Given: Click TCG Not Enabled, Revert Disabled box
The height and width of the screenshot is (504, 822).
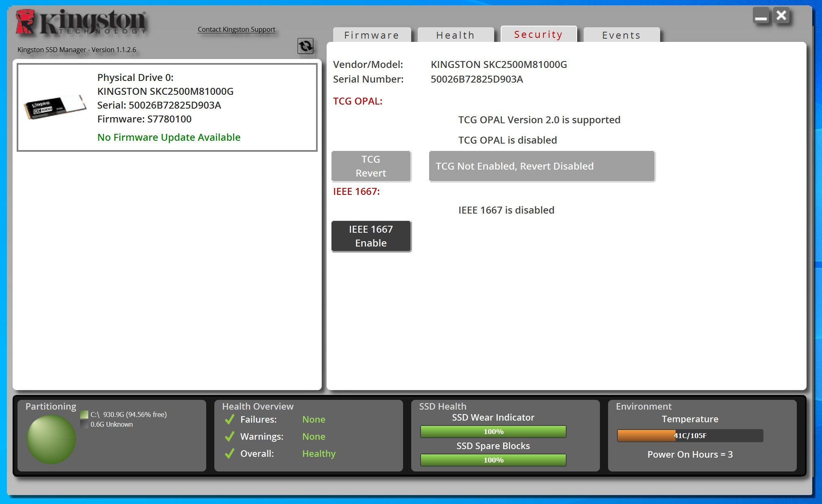Looking at the screenshot, I should point(542,166).
